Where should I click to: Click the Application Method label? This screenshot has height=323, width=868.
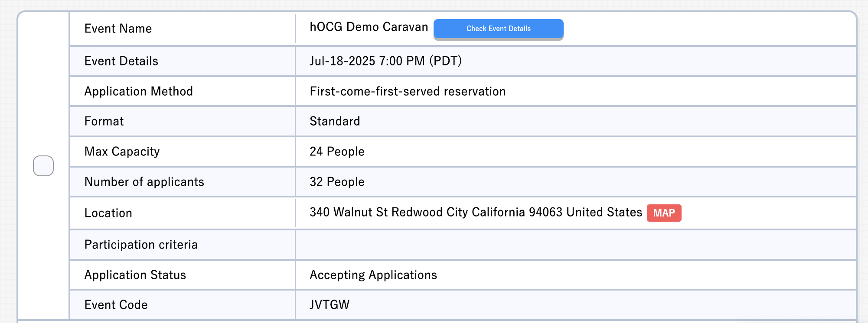pyautogui.click(x=138, y=91)
